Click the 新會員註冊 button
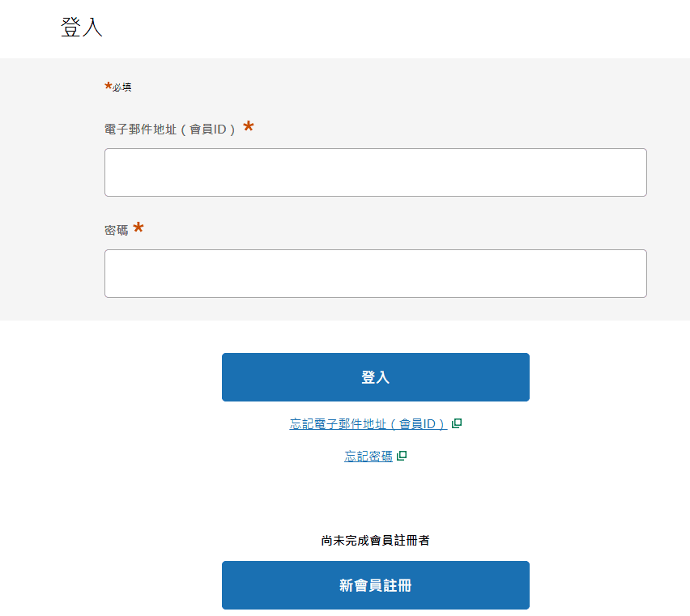This screenshot has width=690, height=616. (375, 585)
